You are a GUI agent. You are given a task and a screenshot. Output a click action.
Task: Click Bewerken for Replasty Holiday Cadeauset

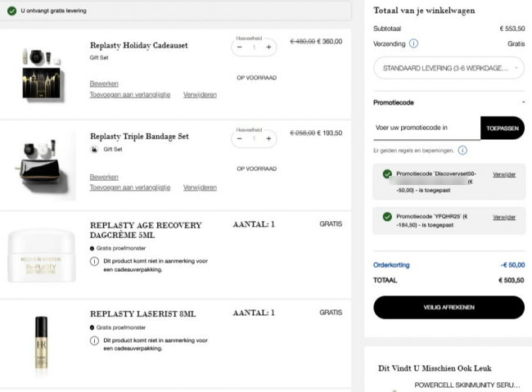104,83
